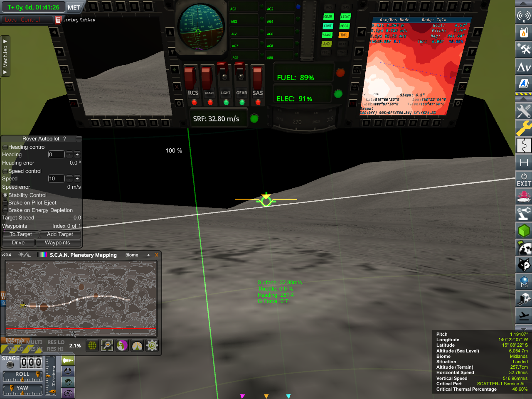532x399 pixels.
Task: Open the green cube toolbar icon
Action: 524,231
